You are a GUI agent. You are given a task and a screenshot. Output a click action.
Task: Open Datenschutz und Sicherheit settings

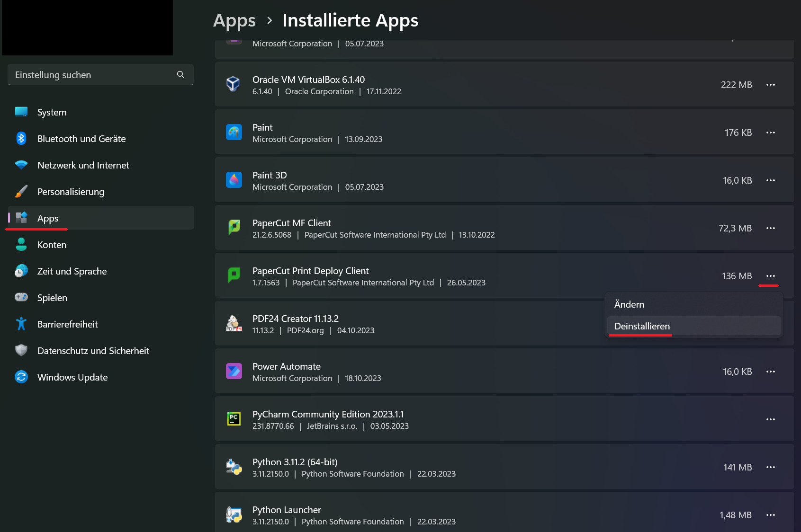(x=101, y=351)
